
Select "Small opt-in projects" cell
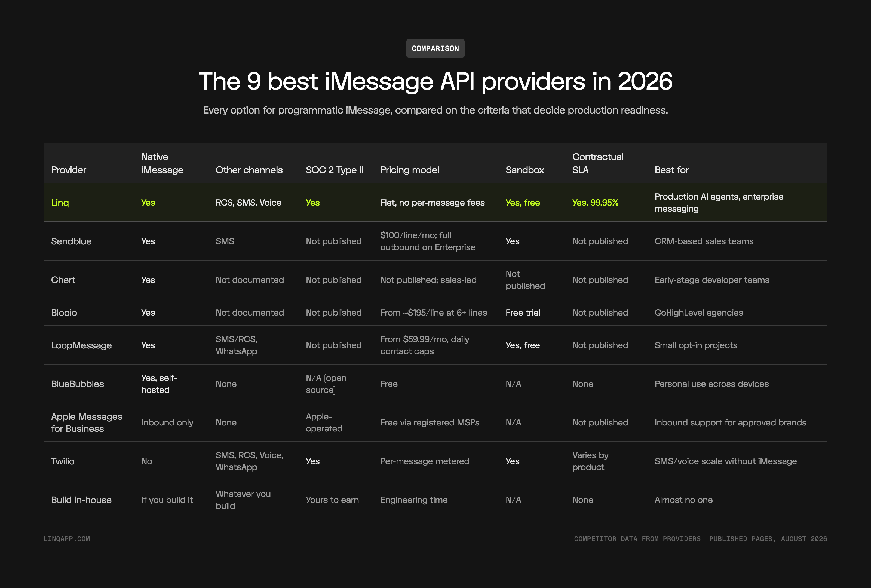pos(696,345)
